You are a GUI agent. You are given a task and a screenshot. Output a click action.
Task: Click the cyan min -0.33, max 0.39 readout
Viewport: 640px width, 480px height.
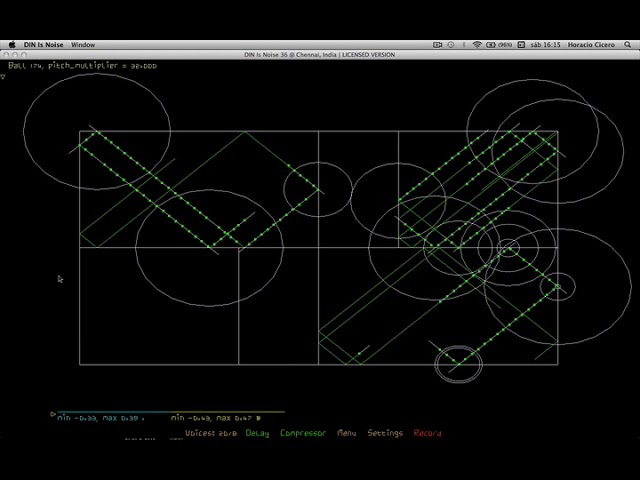100,418
